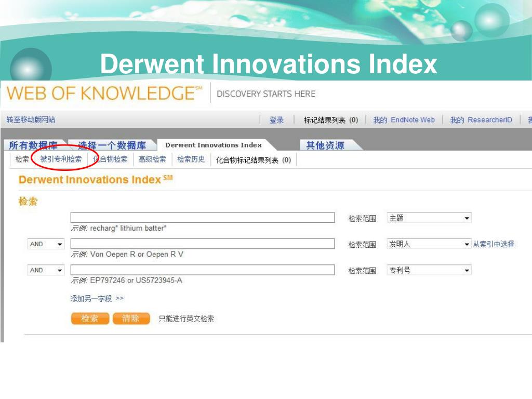
Task: View 检索历史 search history
Action: point(191,159)
